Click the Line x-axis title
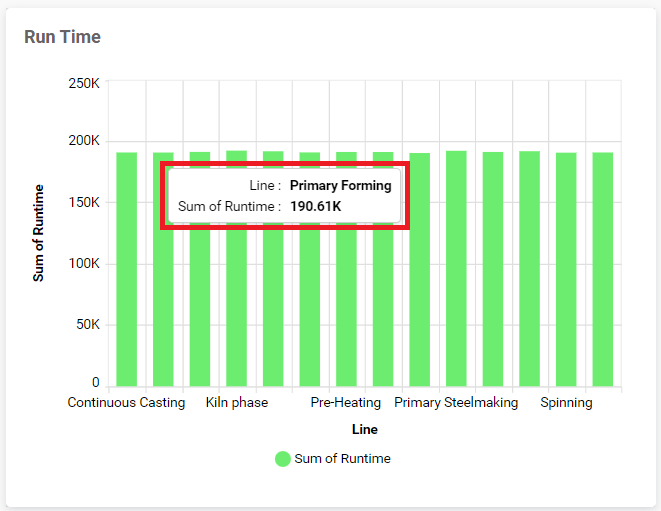 pyautogui.click(x=365, y=430)
